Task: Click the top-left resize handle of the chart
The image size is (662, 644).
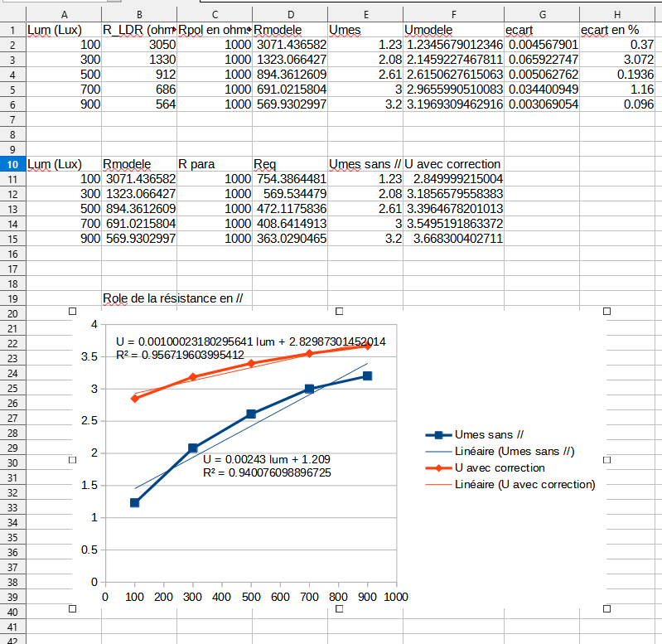Action: (73, 312)
